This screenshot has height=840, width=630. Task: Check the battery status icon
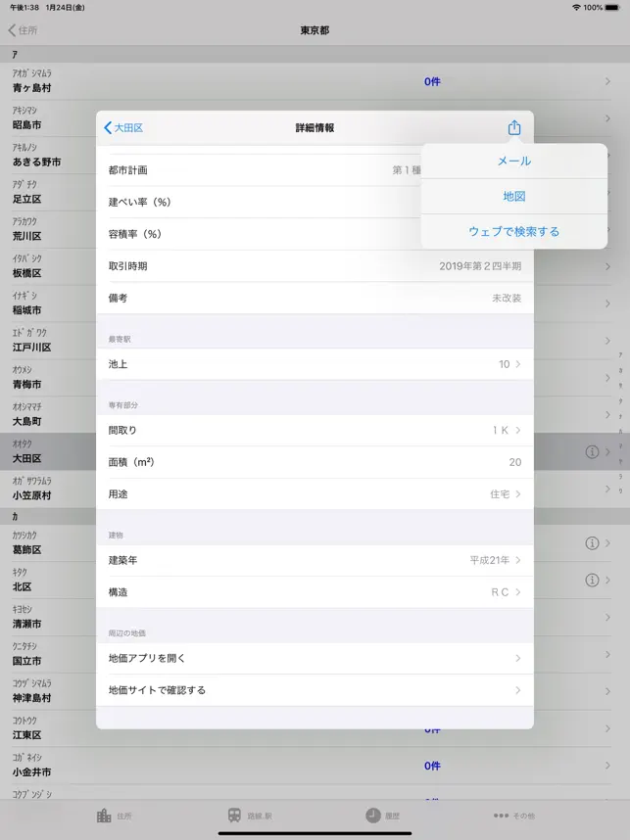point(611,8)
